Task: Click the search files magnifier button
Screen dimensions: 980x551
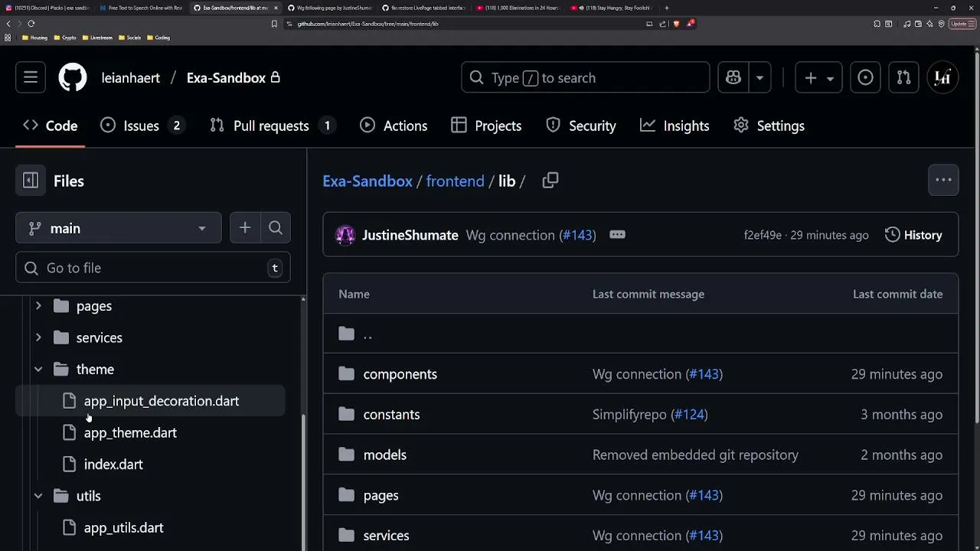Action: point(276,228)
